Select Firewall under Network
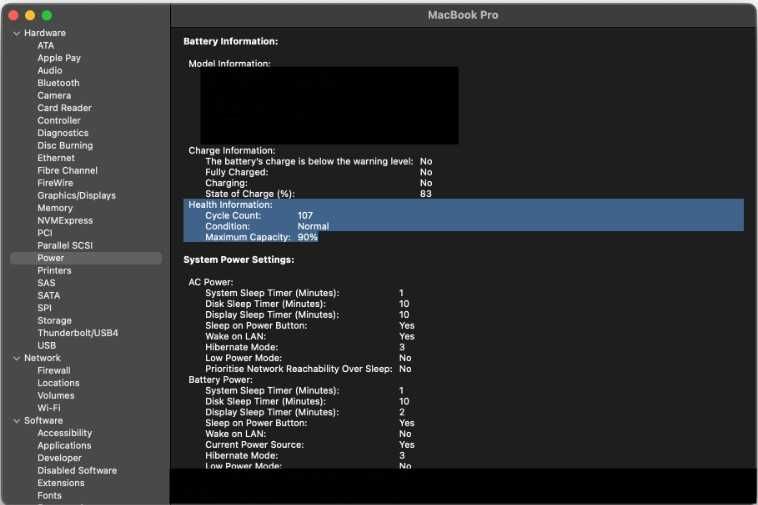The width and height of the screenshot is (758, 505). [x=54, y=371]
